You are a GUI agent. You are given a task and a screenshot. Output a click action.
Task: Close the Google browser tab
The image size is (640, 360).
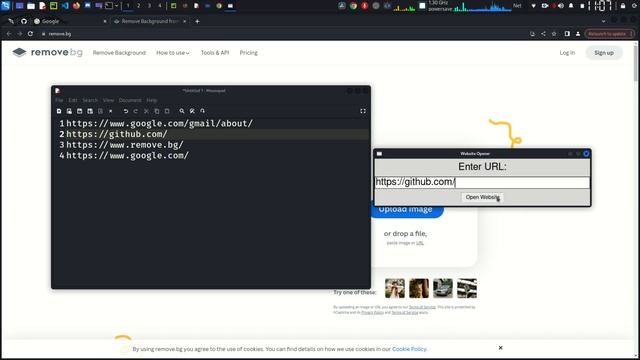coord(105,21)
